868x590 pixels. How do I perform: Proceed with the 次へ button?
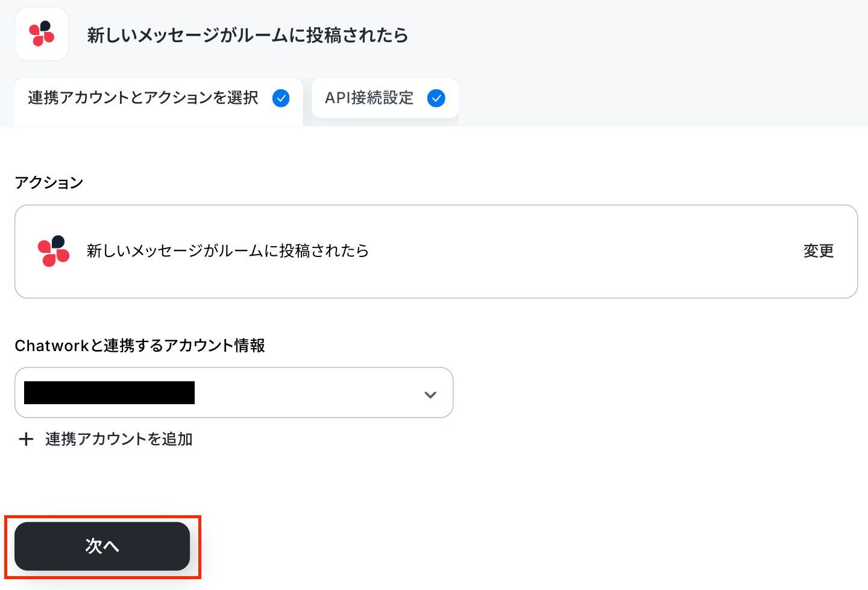tap(102, 546)
